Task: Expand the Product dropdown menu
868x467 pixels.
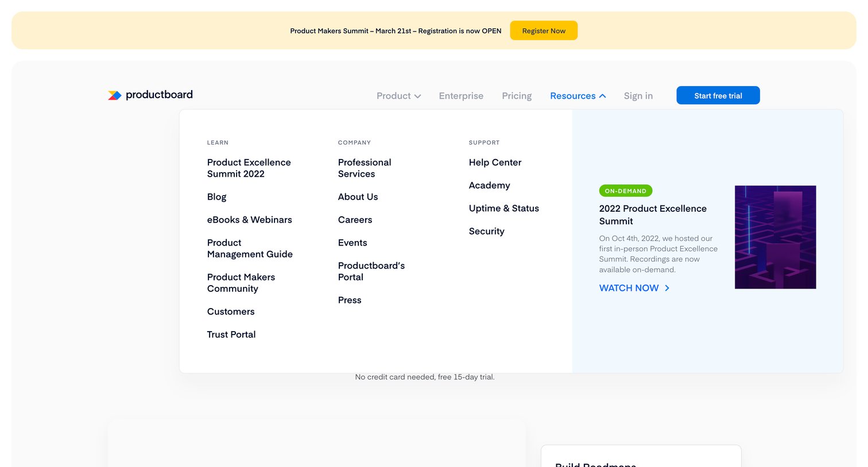Action: [398, 96]
